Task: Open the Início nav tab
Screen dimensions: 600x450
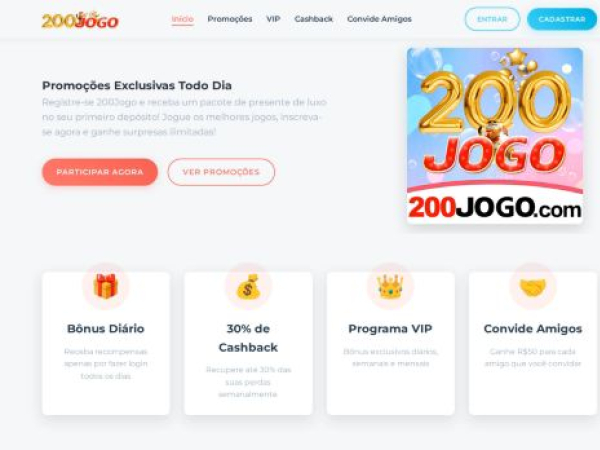Action: [x=183, y=19]
